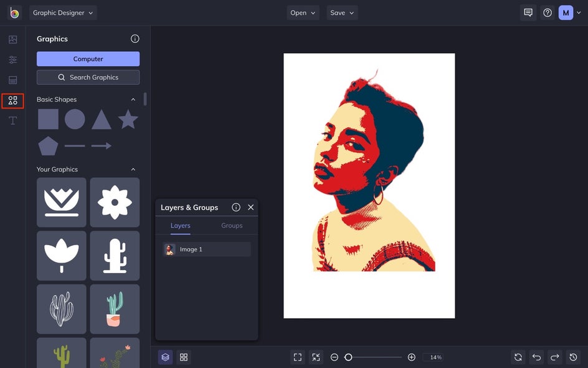
Task: Add the white flower graphic
Action: (x=115, y=202)
